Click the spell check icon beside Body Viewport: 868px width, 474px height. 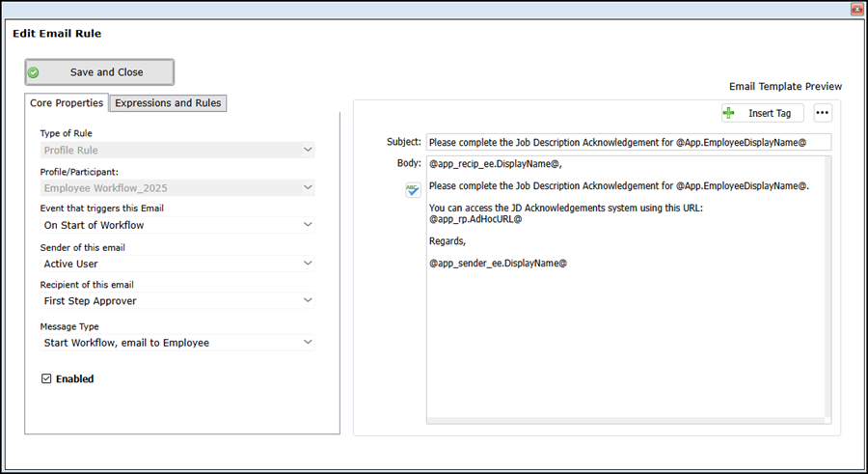coord(413,190)
